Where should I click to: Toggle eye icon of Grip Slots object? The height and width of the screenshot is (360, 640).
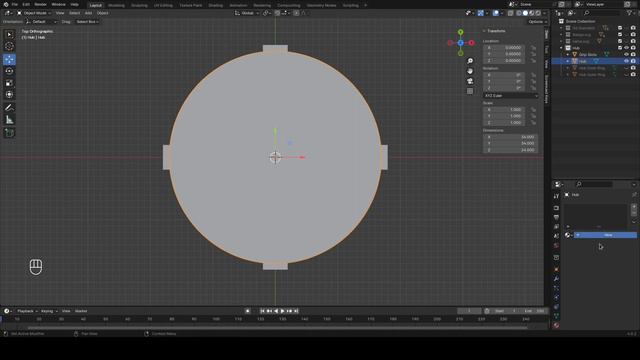coord(627,54)
